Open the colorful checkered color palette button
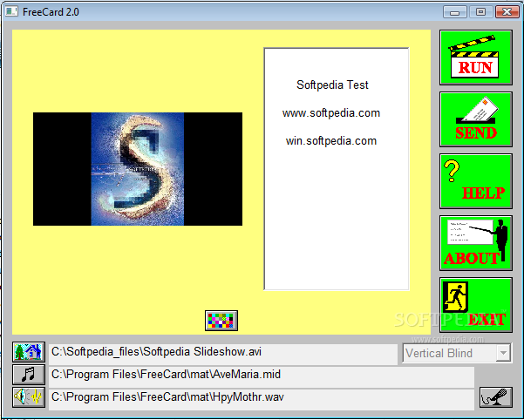This screenshot has width=524, height=420. click(221, 321)
